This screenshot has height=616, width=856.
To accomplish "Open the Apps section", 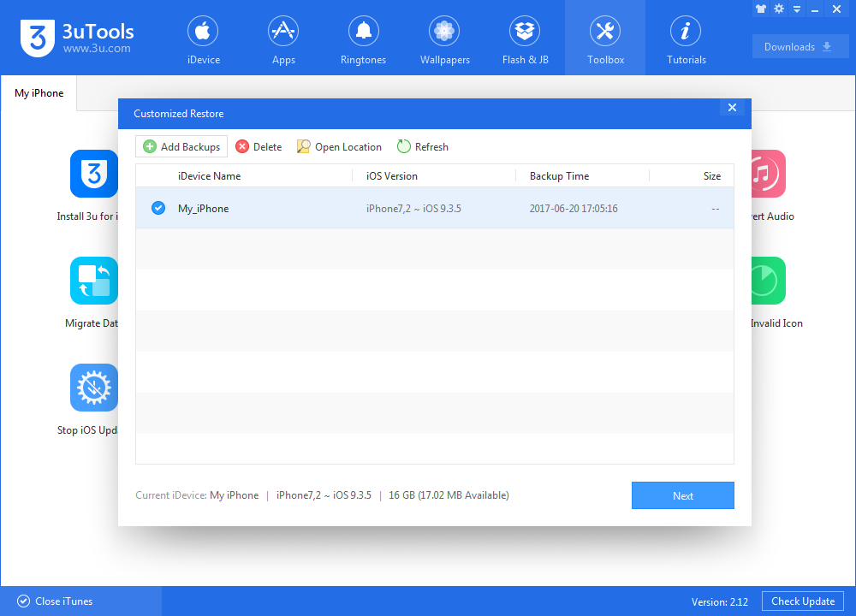I will point(283,41).
